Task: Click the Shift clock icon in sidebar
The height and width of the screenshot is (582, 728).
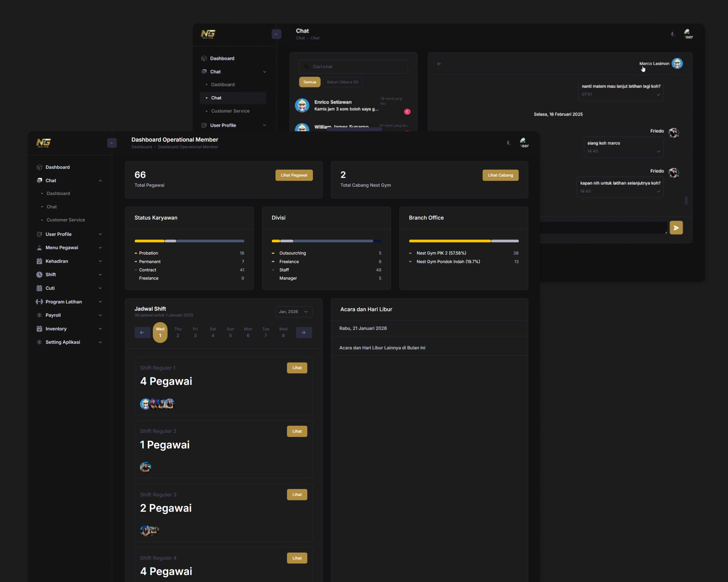Action: pos(39,275)
